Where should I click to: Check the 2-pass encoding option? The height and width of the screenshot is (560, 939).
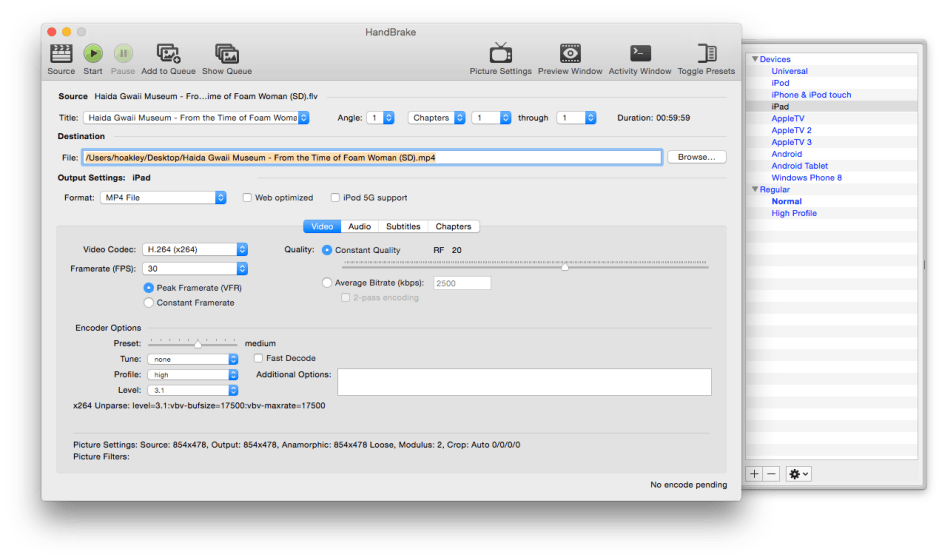point(345,298)
